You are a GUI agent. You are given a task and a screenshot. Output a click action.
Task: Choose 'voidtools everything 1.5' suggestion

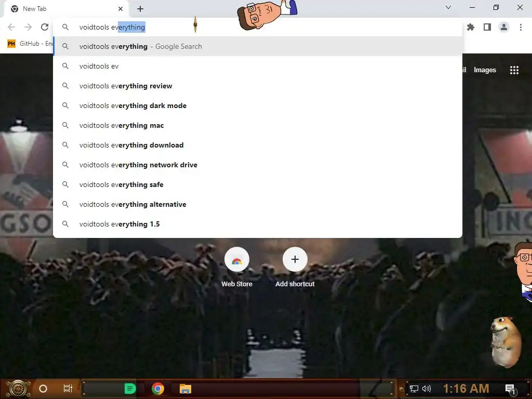(x=258, y=224)
